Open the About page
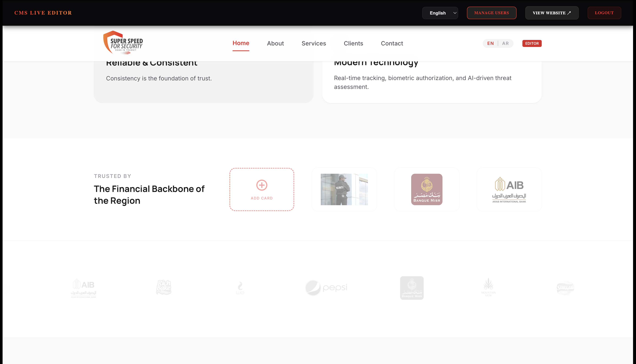 (x=275, y=43)
